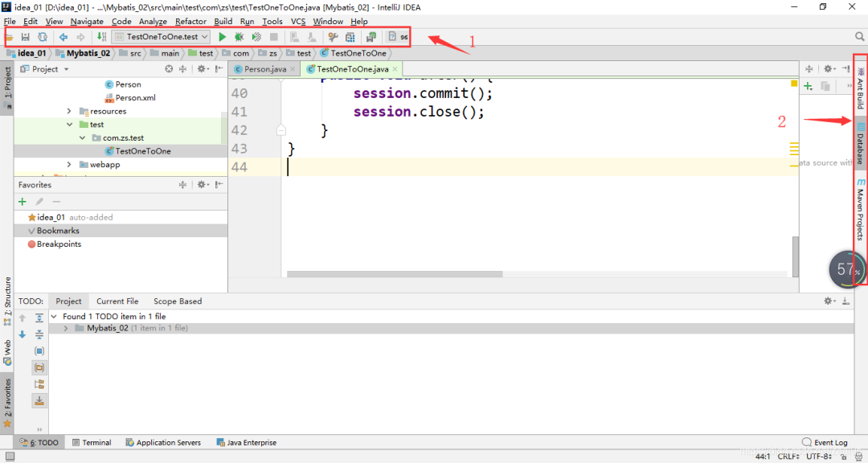Image resolution: width=868 pixels, height=463 pixels.
Task: Run with Coverage from the toolbar
Action: click(256, 36)
